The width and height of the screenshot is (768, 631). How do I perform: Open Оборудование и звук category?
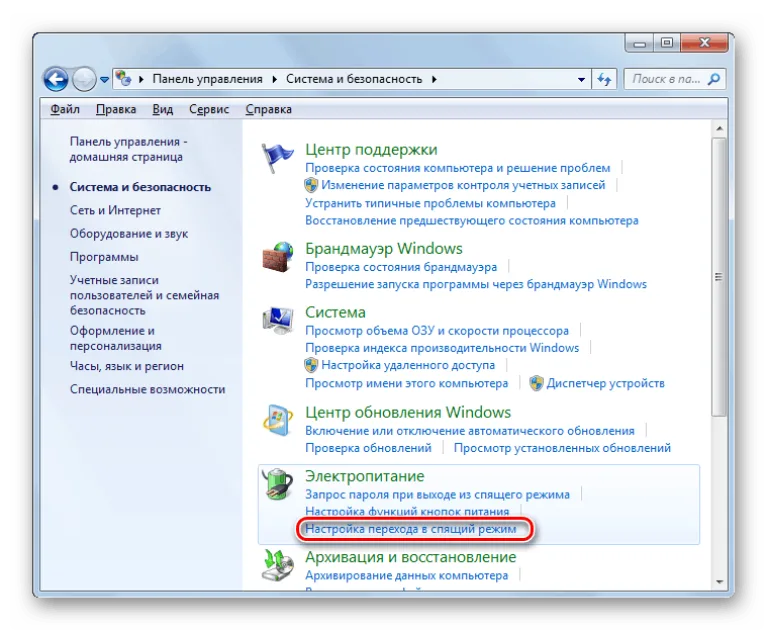pos(129,234)
